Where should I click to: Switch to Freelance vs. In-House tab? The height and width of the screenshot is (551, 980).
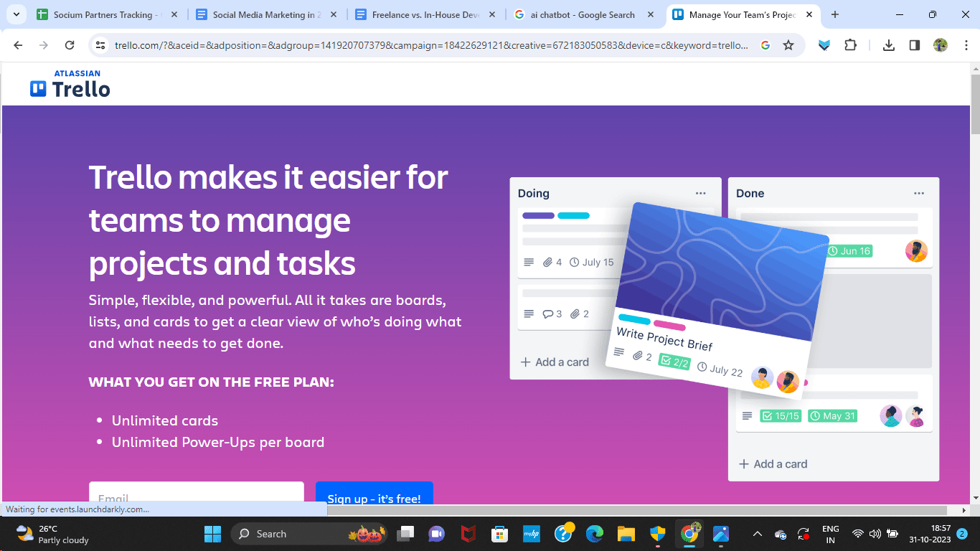(x=424, y=14)
